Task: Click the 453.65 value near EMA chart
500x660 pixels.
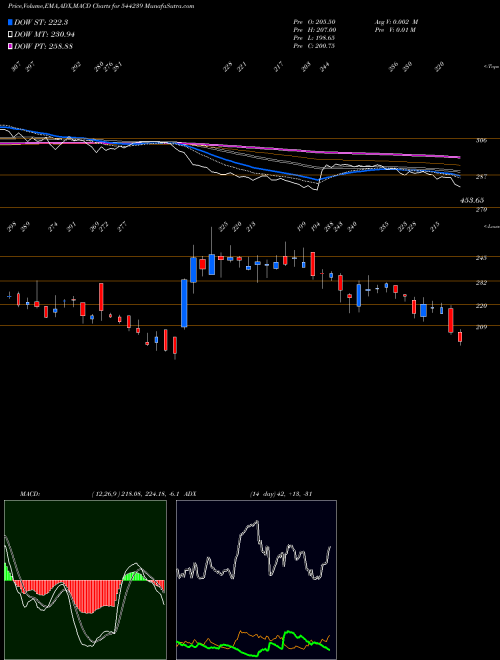Action: pos(472,200)
